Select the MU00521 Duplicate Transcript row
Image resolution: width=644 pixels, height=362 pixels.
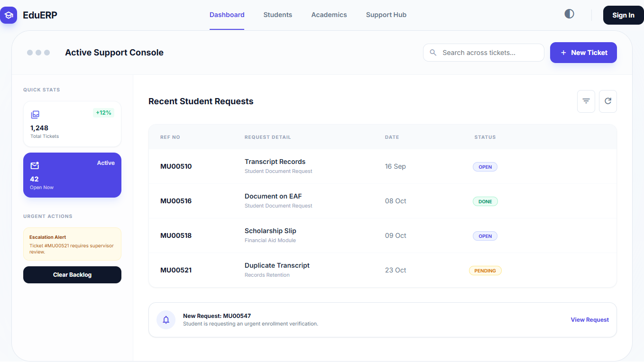[277, 270]
